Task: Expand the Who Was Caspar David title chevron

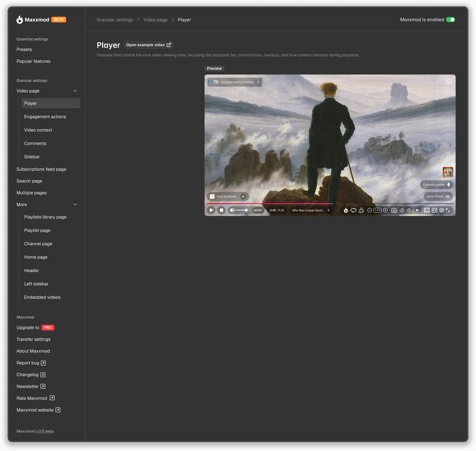Action: (x=328, y=210)
